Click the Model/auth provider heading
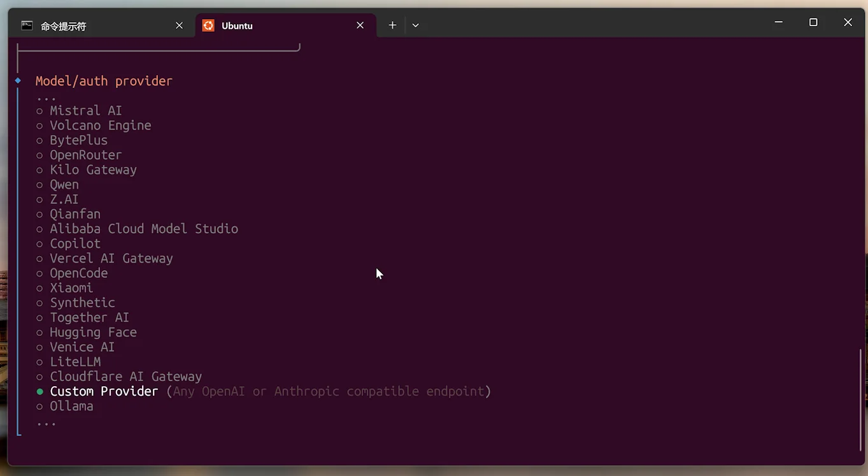 tap(104, 82)
